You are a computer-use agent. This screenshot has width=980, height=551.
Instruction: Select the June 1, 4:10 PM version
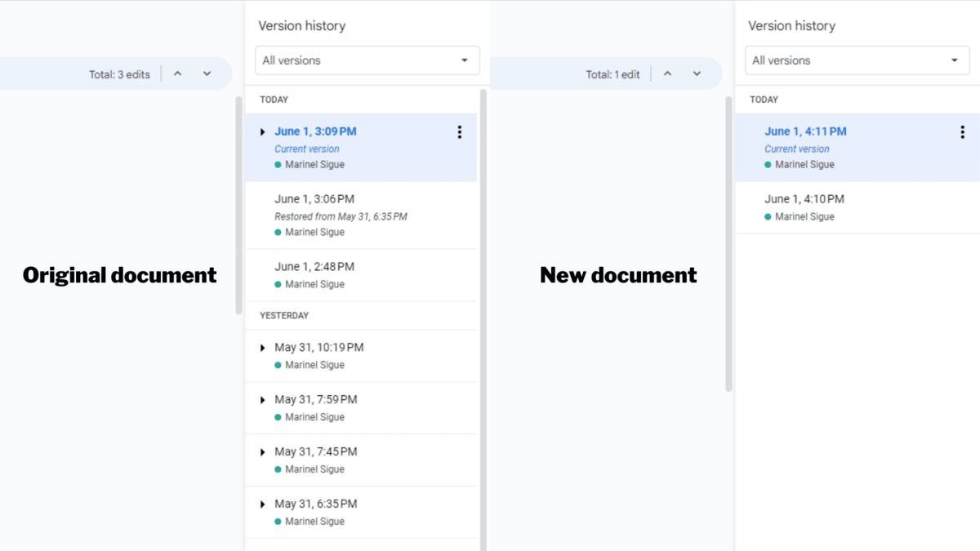pyautogui.click(x=857, y=207)
